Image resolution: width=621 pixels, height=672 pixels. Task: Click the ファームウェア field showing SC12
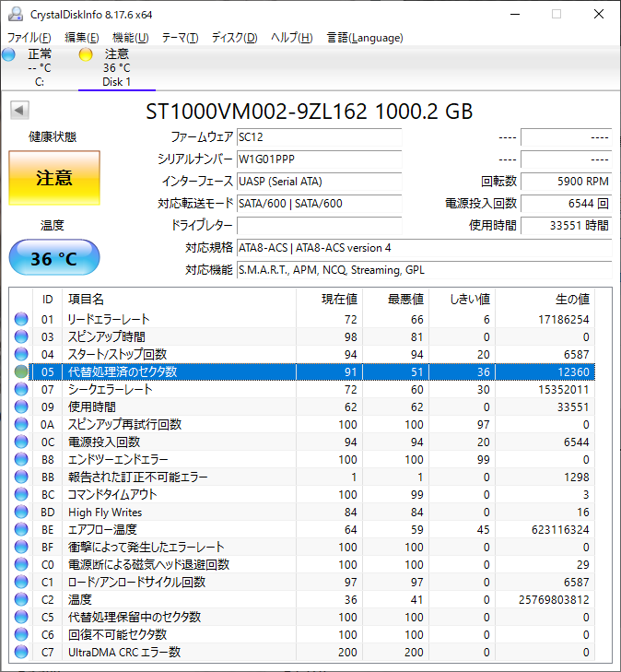pyautogui.click(x=320, y=137)
